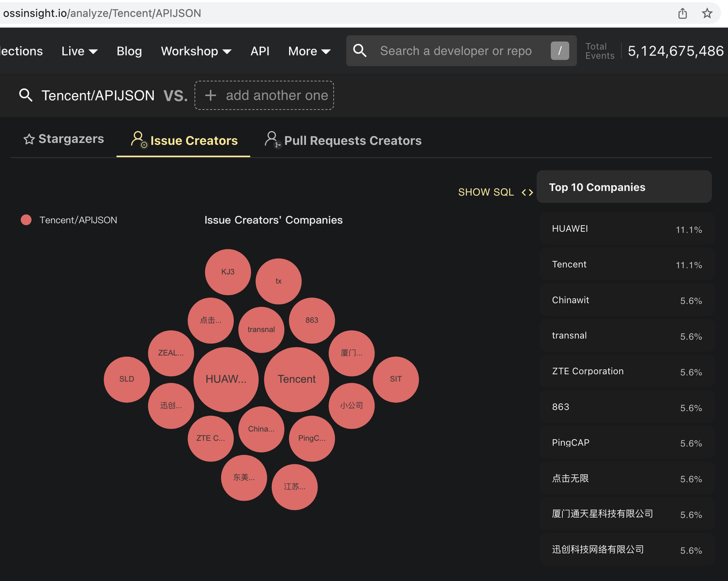Click the magnifier beside Tencent/APIJSON
Image resolution: width=728 pixels, height=581 pixels.
[x=26, y=95]
